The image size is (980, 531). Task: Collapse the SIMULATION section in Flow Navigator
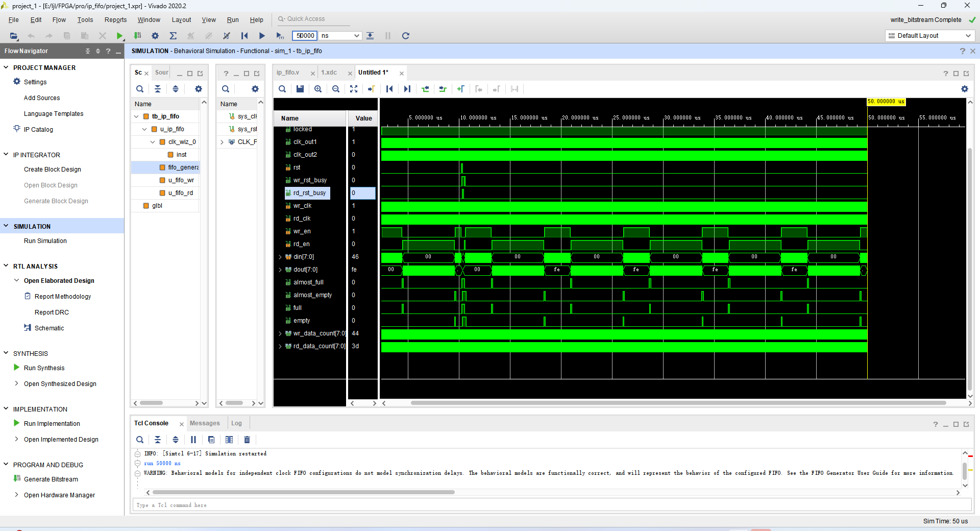[x=6, y=226]
